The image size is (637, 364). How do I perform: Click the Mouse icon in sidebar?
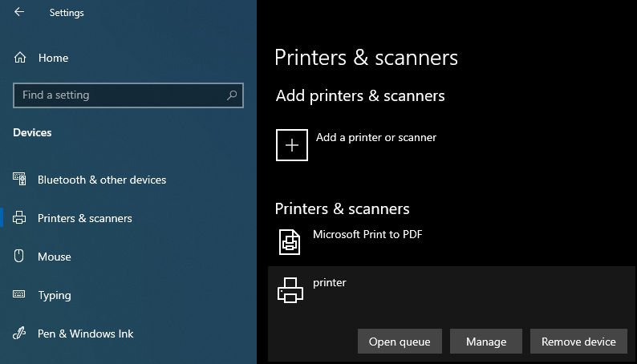point(19,256)
